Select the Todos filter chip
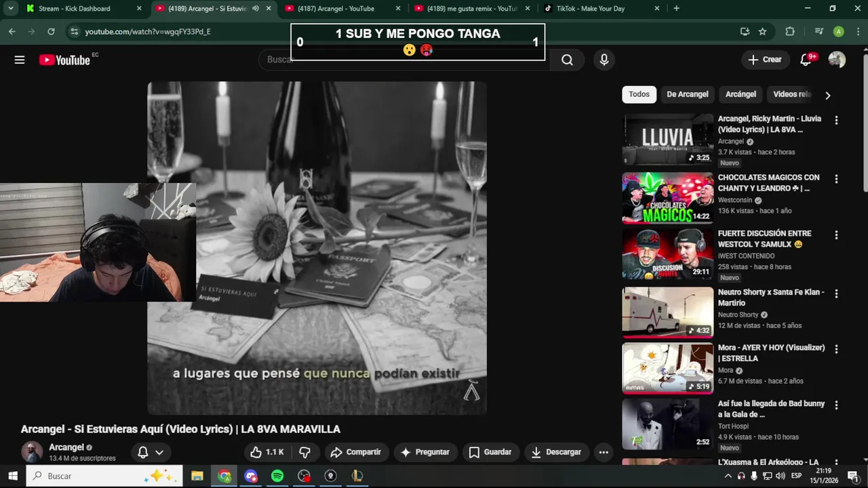The height and width of the screenshot is (488, 868). (x=639, y=94)
